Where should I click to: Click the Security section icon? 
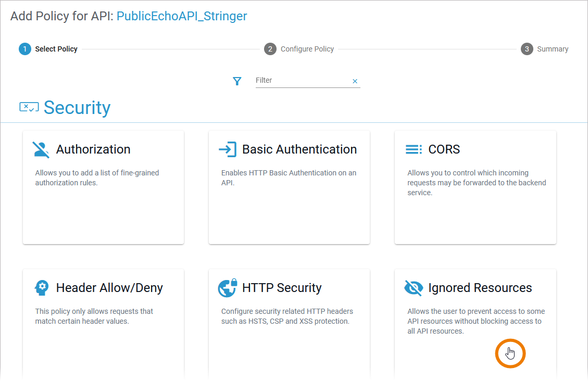point(29,107)
